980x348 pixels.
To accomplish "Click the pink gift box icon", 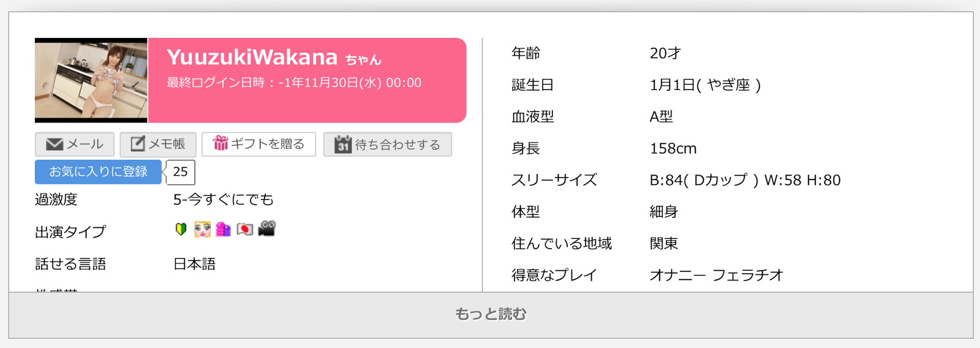I will point(220,143).
